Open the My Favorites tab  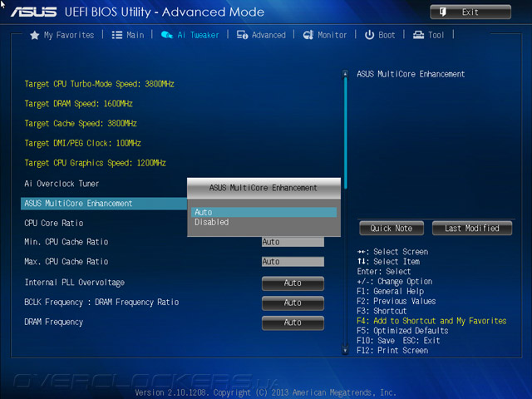click(62, 35)
